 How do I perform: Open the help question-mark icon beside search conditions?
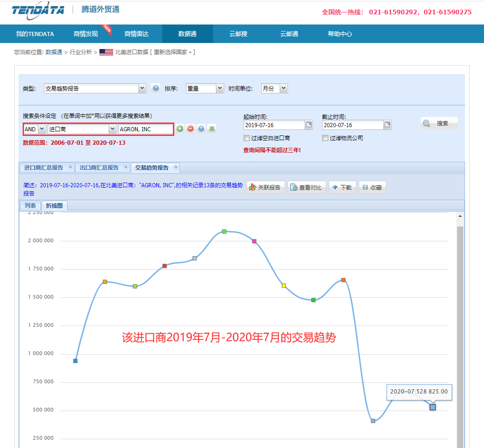pos(201,129)
